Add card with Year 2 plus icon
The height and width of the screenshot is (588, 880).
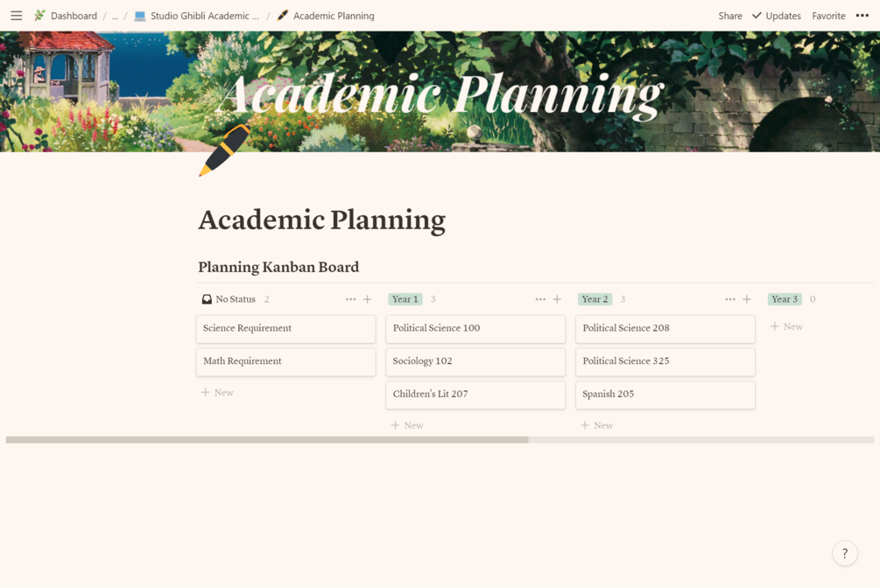747,299
